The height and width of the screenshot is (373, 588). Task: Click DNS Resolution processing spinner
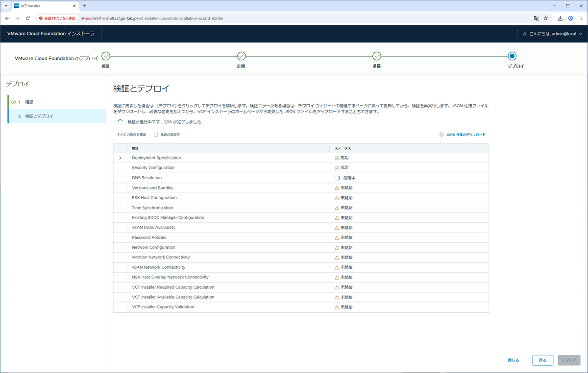[337, 178]
